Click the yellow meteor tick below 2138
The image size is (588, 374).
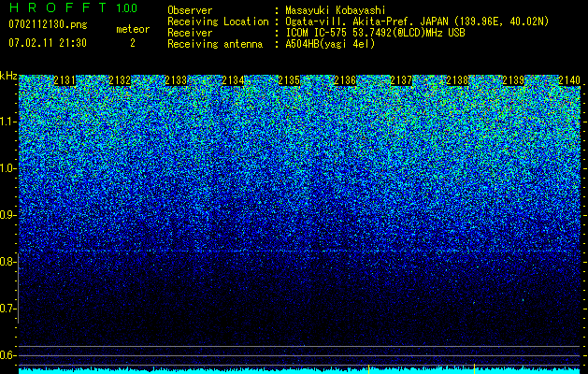(x=474, y=368)
